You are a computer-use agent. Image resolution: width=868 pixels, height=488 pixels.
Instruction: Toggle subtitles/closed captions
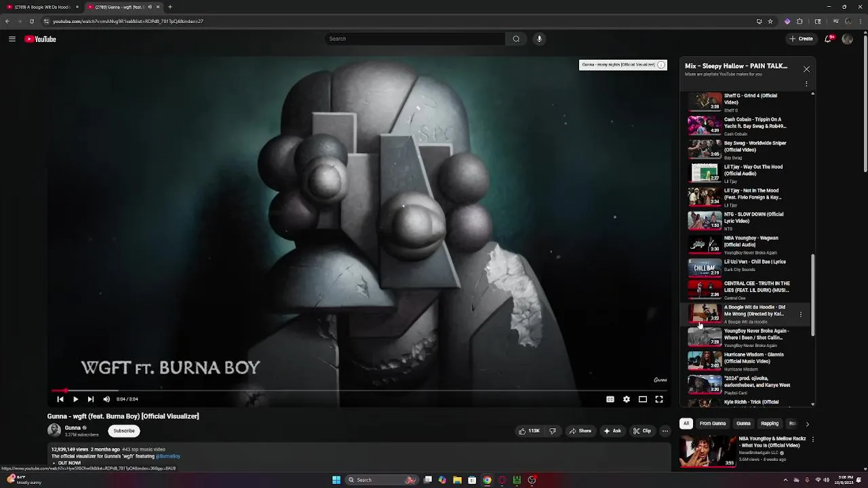point(610,399)
